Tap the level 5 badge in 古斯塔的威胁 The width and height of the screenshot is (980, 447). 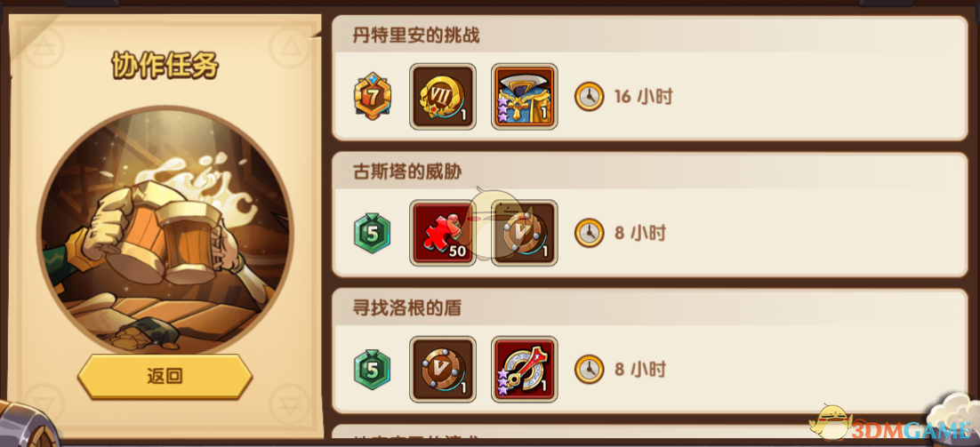pos(373,233)
